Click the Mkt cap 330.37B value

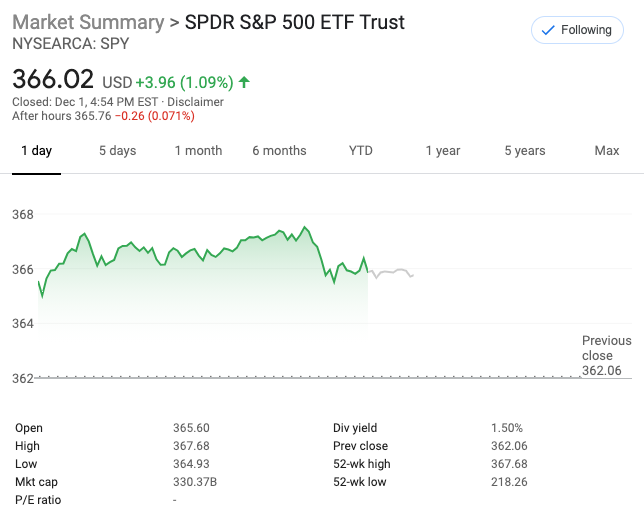pyautogui.click(x=193, y=482)
